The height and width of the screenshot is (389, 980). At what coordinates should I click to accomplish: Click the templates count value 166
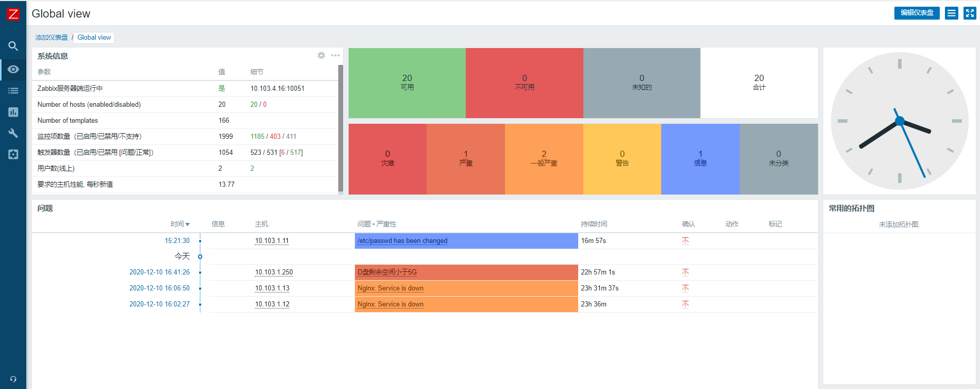tap(224, 121)
